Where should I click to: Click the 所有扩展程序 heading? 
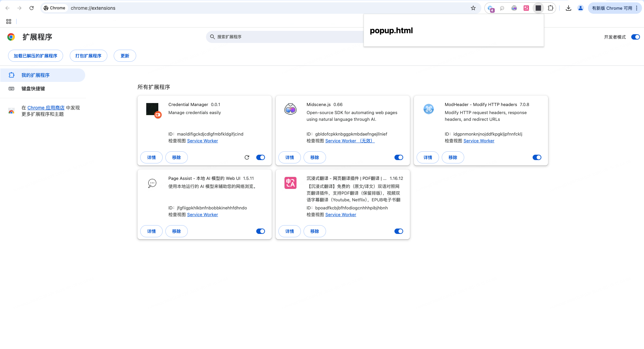click(154, 87)
